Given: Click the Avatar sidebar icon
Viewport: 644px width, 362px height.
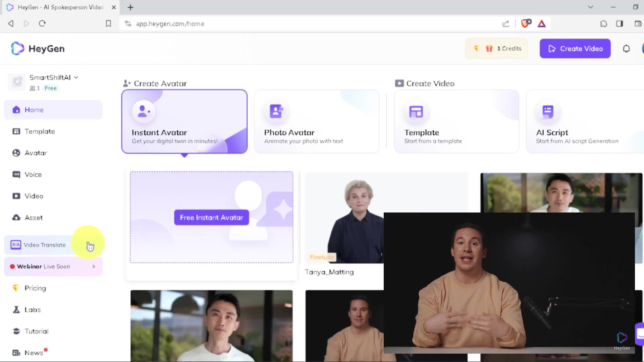Looking at the screenshot, I should [16, 153].
